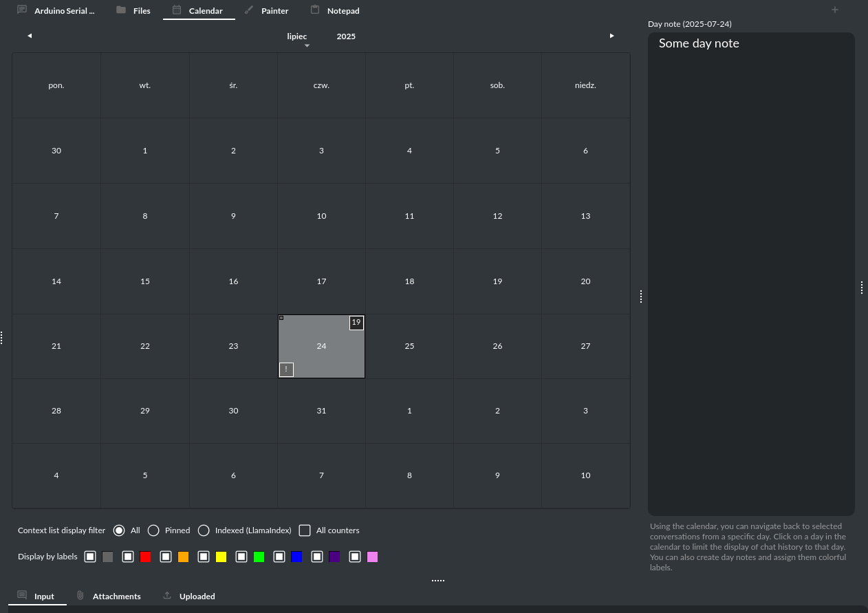Open the Uploaded tab
Screen dimensions: 868x613
coord(197,595)
